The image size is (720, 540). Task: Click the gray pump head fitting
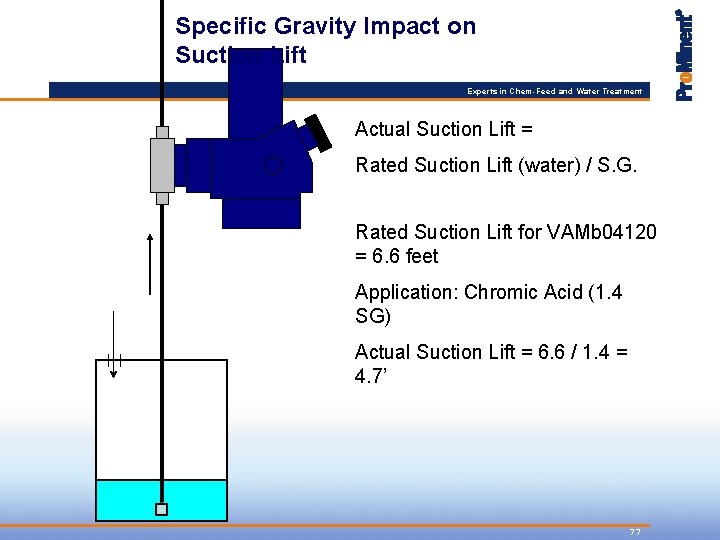162,165
